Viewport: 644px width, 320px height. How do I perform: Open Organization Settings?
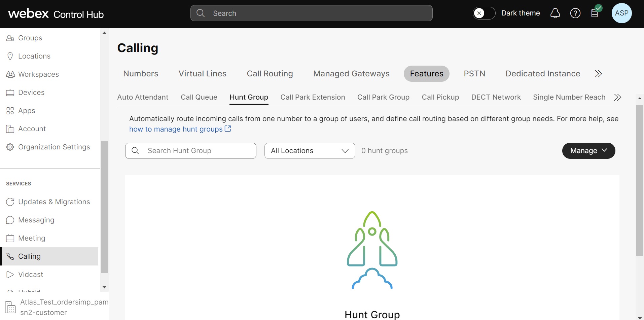coord(54,147)
